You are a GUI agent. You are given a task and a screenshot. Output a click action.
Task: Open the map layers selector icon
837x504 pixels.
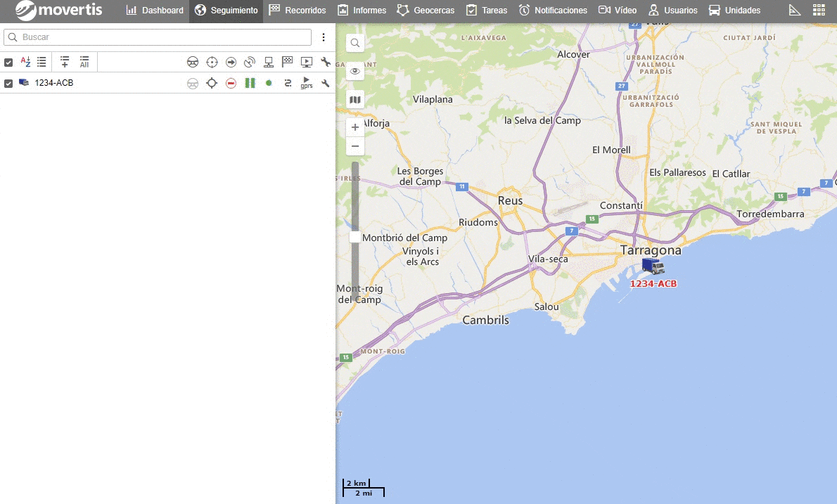click(x=355, y=100)
